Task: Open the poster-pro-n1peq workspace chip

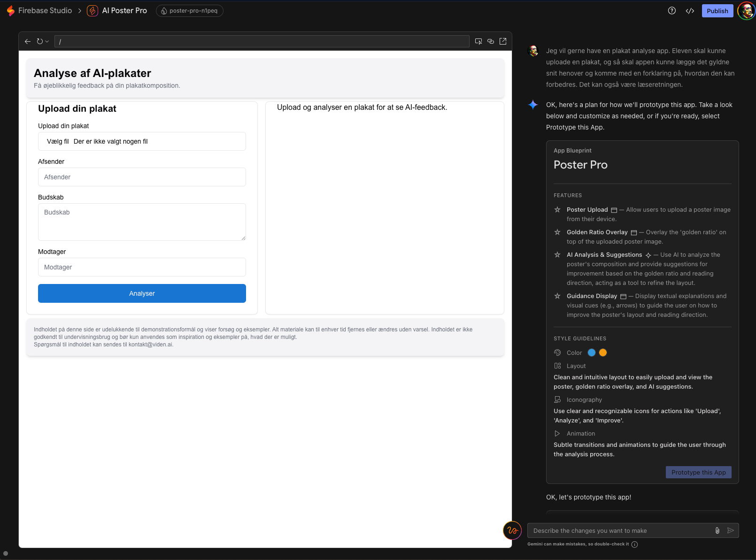Action: point(190,11)
